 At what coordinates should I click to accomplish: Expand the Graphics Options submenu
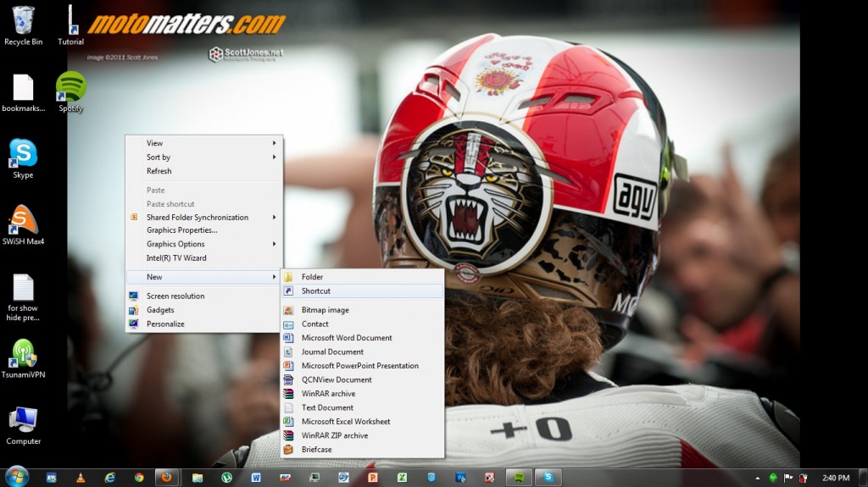(x=204, y=244)
